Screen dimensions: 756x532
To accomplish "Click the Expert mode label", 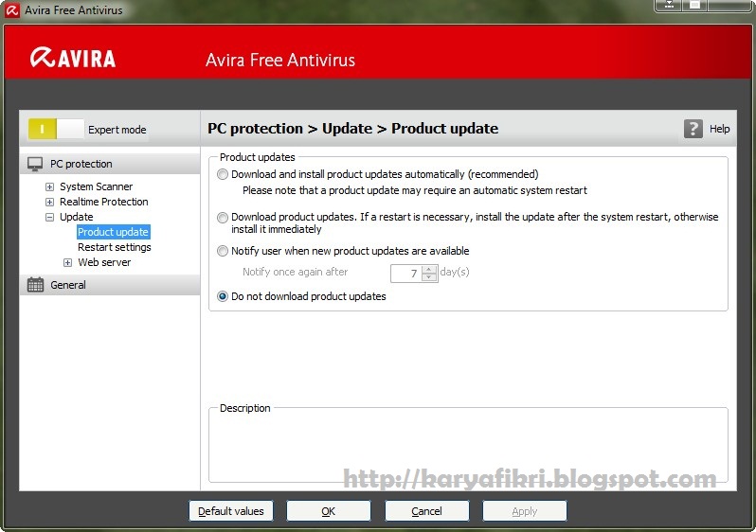I will click(117, 130).
